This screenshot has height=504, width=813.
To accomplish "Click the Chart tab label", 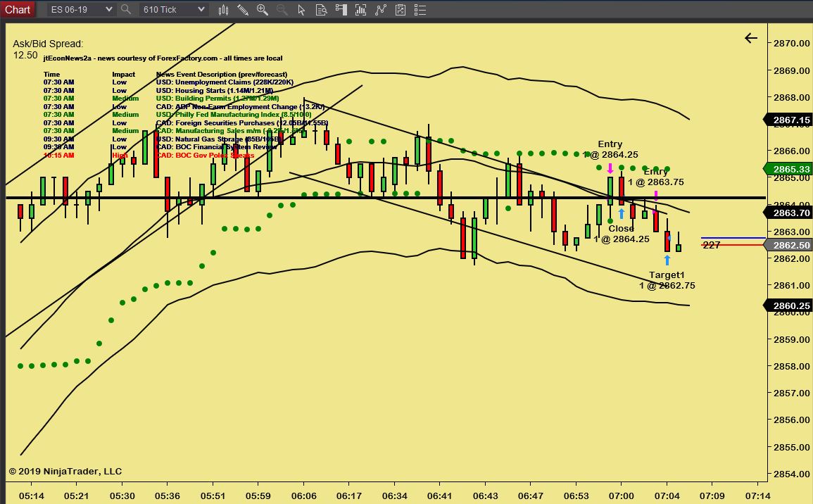I will pyautogui.click(x=18, y=9).
